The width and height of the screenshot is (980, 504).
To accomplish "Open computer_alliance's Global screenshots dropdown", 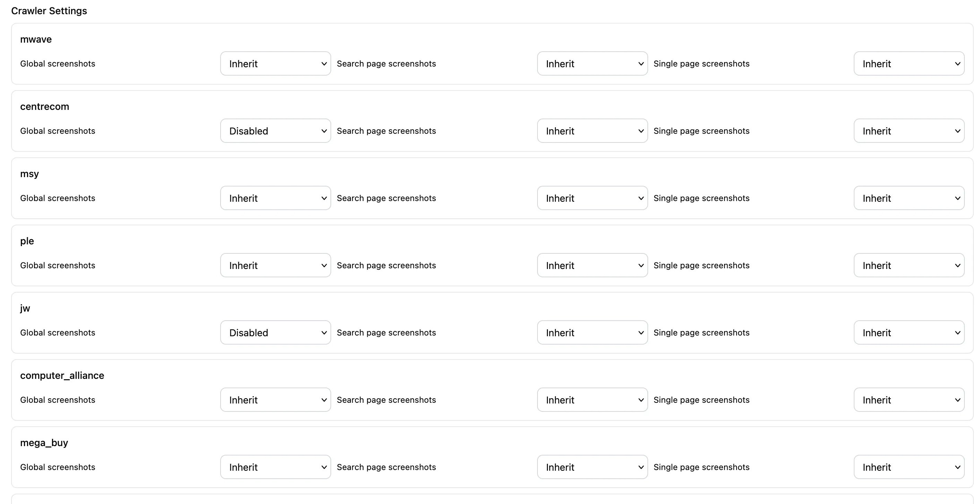I will [275, 399].
